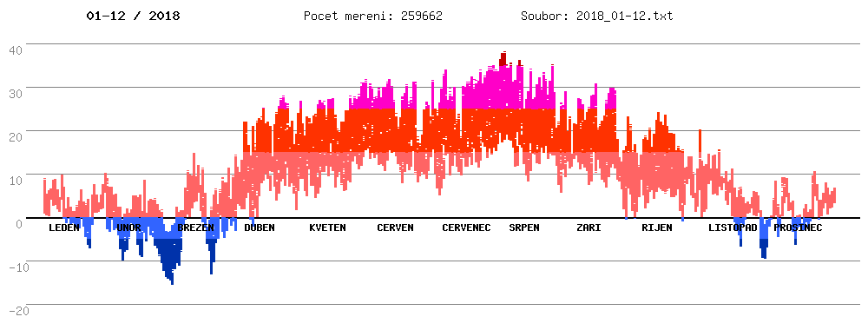Select the PROSINEC month label
This screenshot has width=868, height=330.
click(798, 228)
